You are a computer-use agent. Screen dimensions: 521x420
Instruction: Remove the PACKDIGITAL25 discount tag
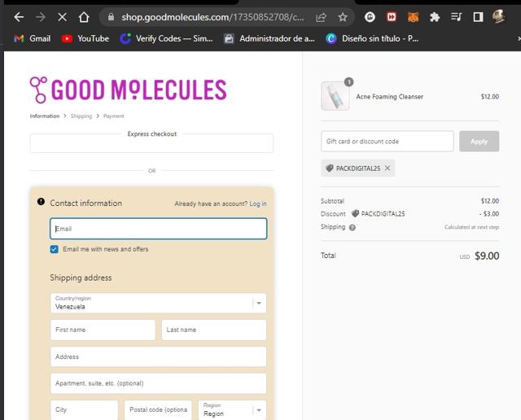pyautogui.click(x=387, y=168)
